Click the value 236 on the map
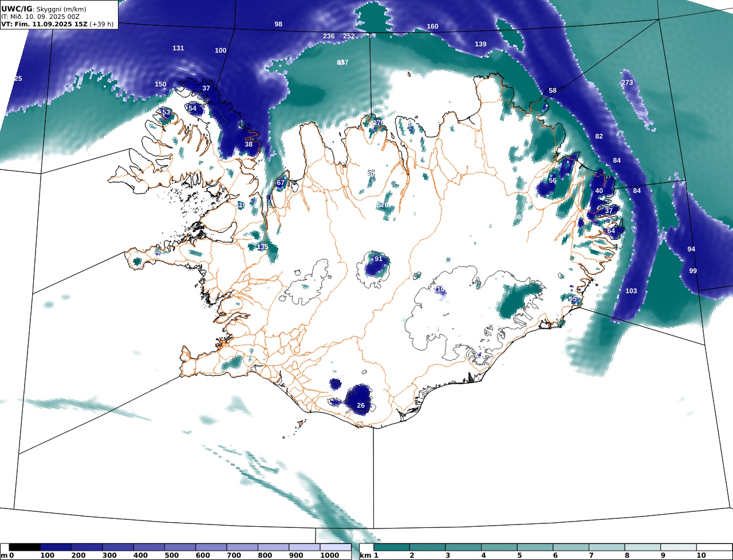The width and height of the screenshot is (733, 560). pyautogui.click(x=329, y=36)
